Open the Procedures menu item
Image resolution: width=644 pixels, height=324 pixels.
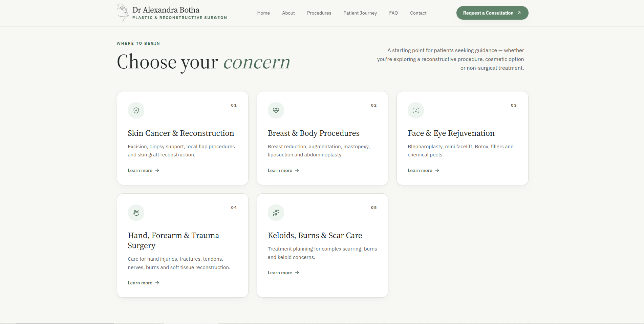coord(319,13)
